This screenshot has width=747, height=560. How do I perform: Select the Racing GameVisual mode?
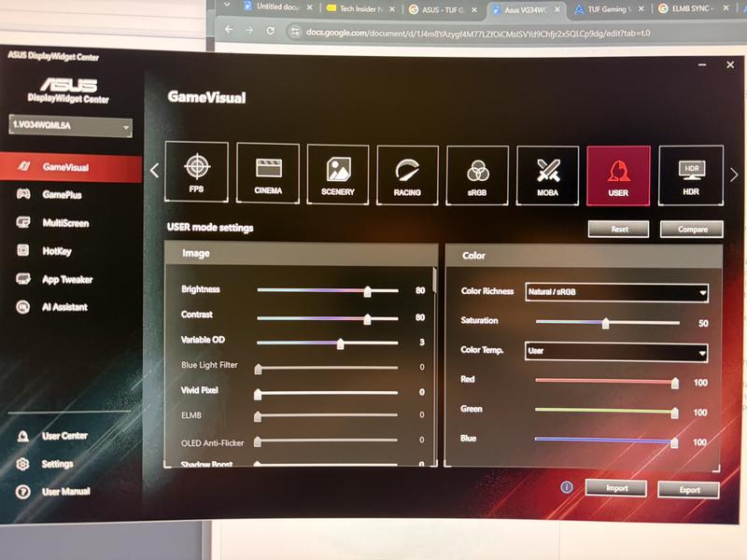click(x=407, y=175)
